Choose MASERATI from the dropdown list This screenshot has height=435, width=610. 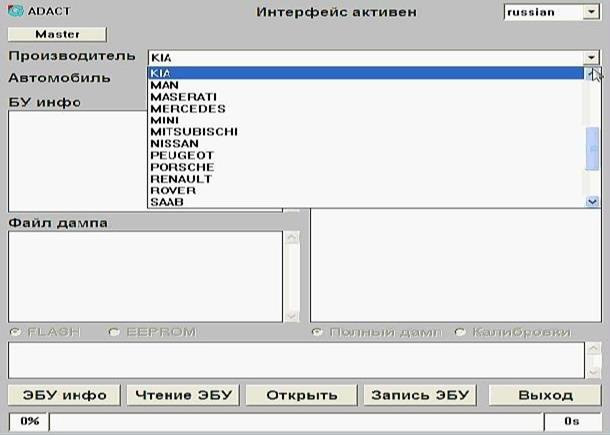click(366, 97)
